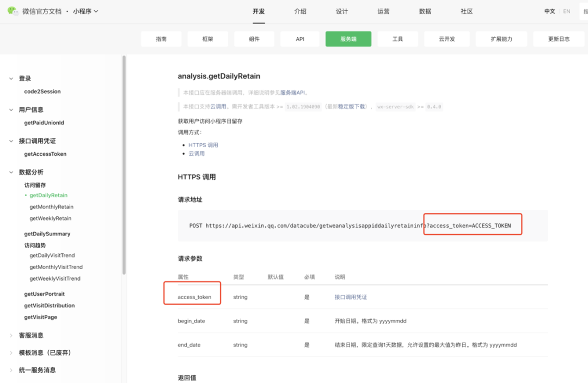Open getUserPortrait in the sidebar
Screen dimensions: 588x383
point(44,294)
